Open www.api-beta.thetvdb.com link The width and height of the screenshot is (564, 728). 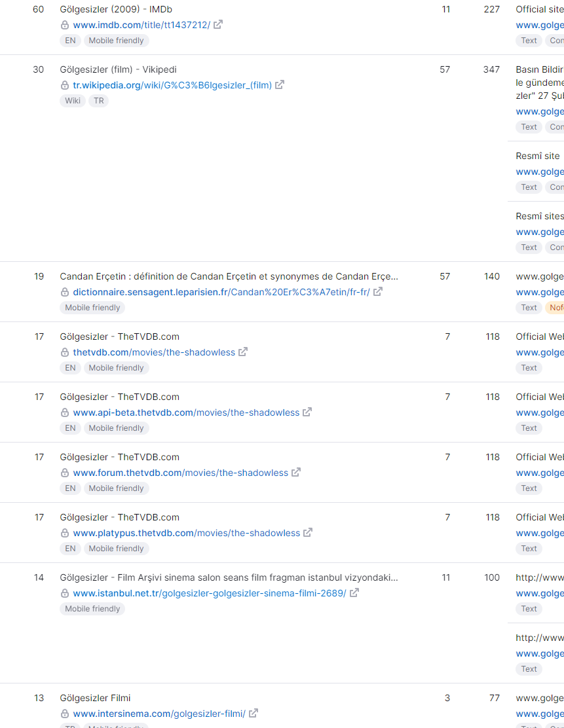(186, 412)
